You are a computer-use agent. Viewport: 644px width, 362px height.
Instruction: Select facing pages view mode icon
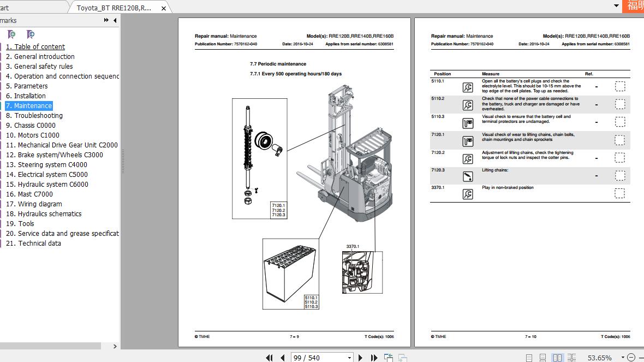click(557, 357)
